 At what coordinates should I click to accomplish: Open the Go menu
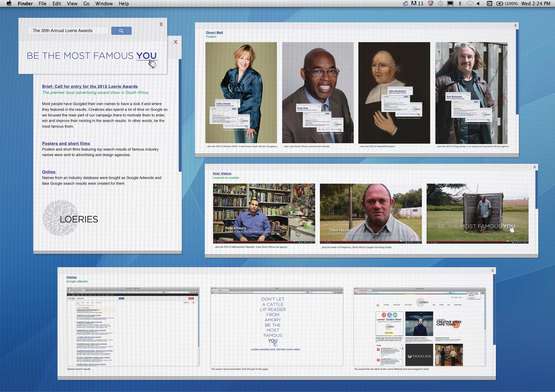pyautogui.click(x=86, y=4)
